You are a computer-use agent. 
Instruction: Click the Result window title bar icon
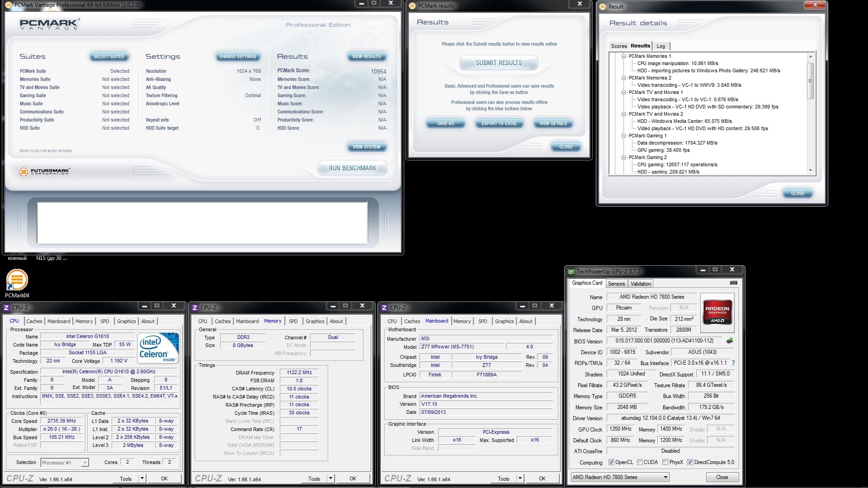pos(603,6)
